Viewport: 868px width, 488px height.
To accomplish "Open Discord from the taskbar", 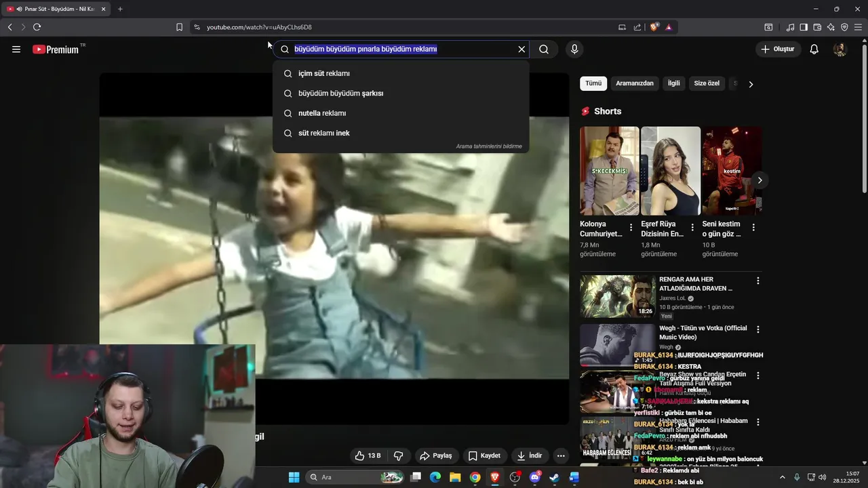I will pos(535,477).
